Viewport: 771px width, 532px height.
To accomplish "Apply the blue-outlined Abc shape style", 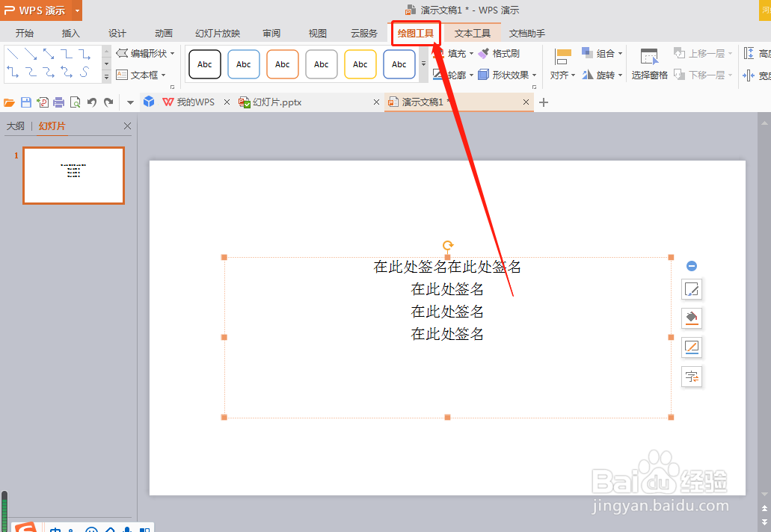I will (243, 64).
